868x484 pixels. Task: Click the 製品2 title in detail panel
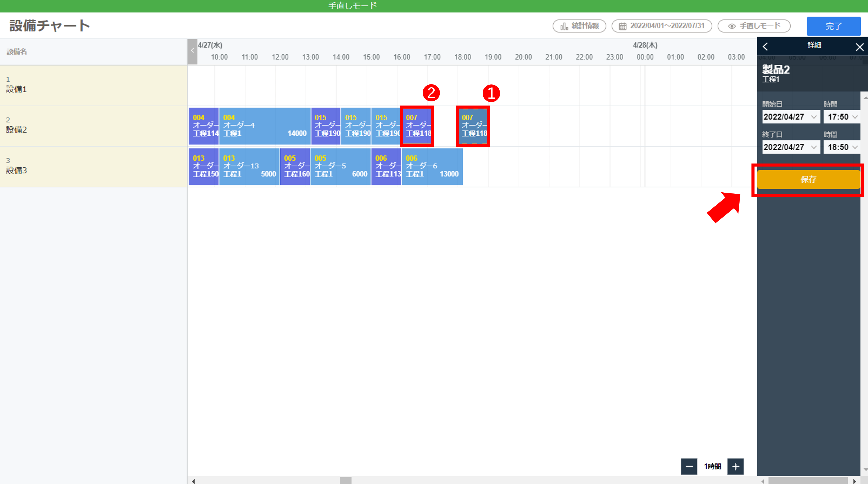[x=776, y=69]
